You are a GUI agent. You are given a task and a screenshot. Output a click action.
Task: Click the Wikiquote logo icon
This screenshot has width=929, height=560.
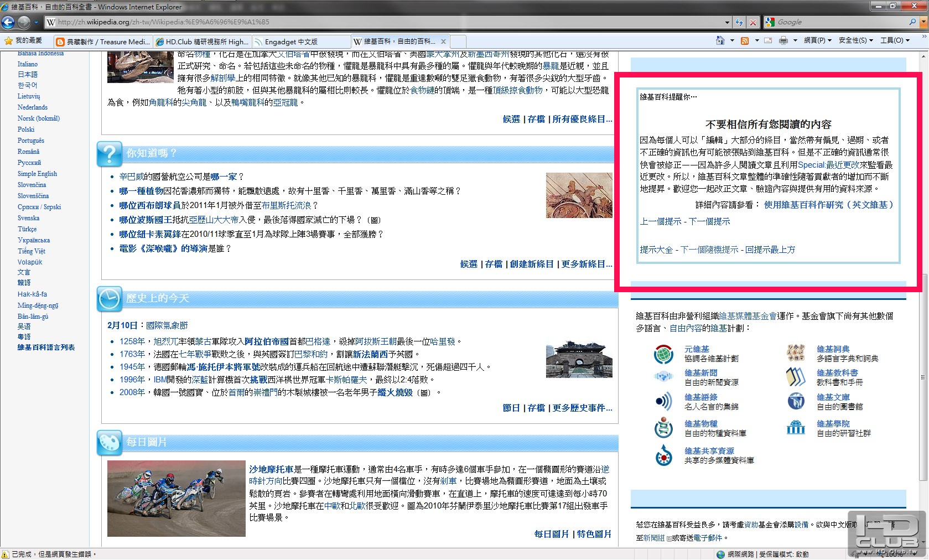click(x=663, y=401)
